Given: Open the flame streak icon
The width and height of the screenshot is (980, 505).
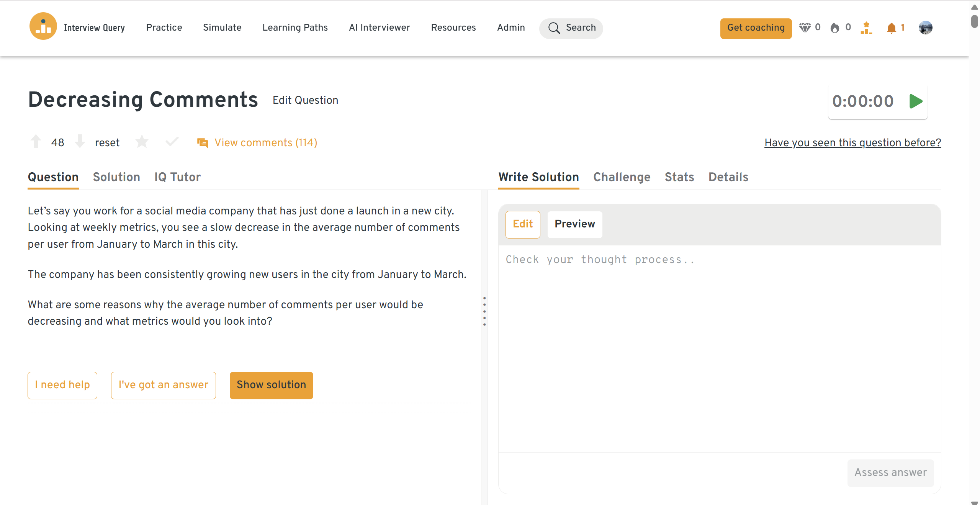Looking at the screenshot, I should tap(835, 28).
